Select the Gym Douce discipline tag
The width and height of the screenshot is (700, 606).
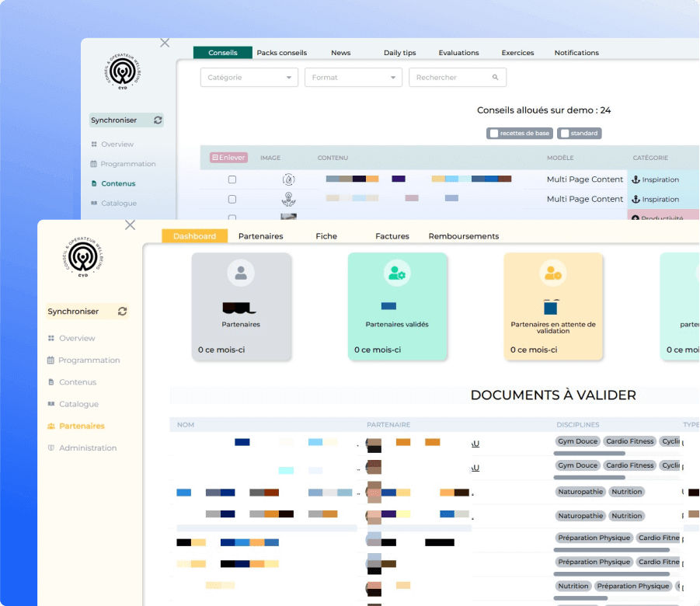pyautogui.click(x=577, y=441)
